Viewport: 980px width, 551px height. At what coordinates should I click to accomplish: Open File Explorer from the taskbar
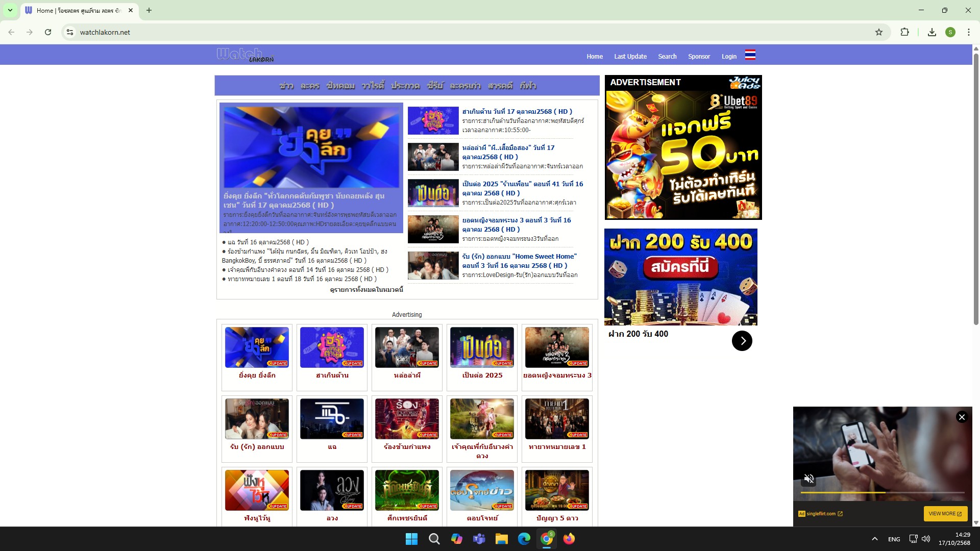501,539
